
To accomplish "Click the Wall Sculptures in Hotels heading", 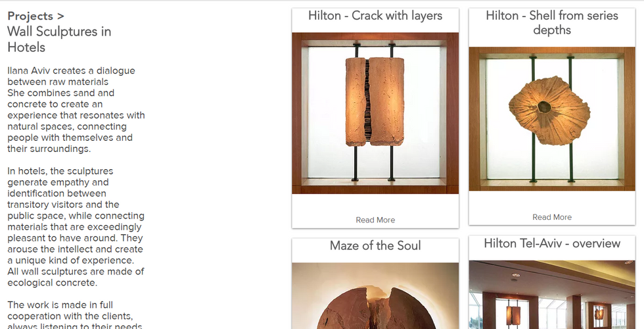I will [x=59, y=39].
